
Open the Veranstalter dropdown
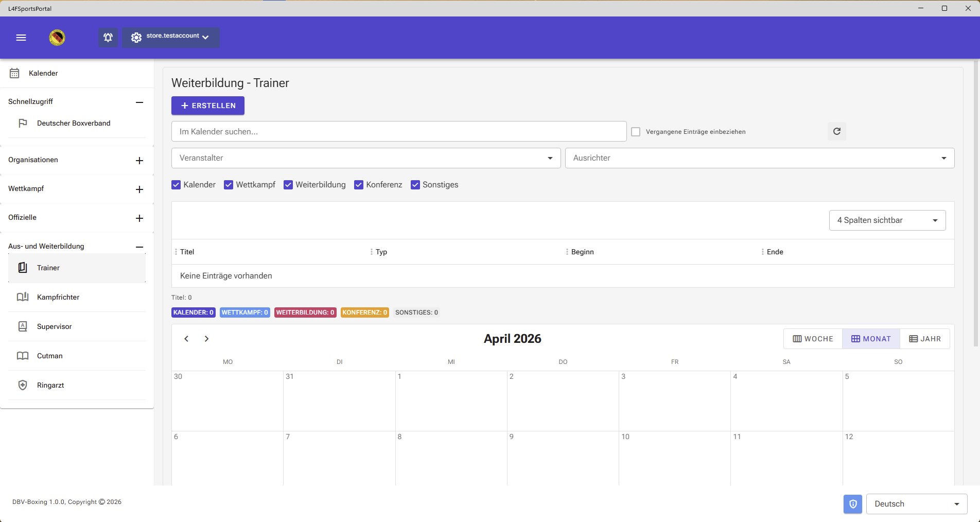pos(366,158)
